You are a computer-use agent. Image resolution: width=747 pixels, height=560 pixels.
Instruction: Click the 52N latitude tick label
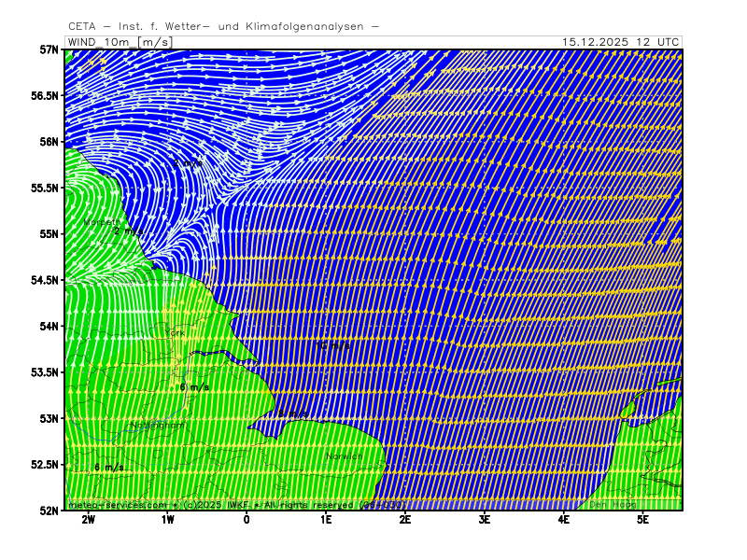coord(49,511)
